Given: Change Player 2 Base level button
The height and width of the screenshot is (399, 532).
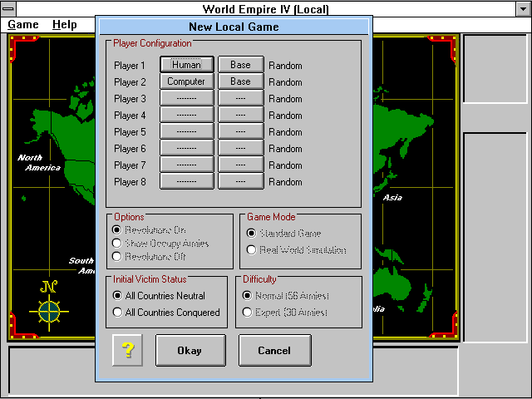Looking at the screenshot, I should 241,81.
